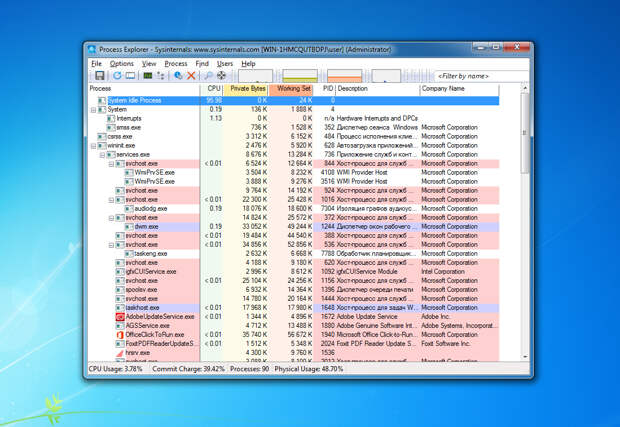Click the AdobeUpdateService.exe red icon

pyautogui.click(x=120, y=317)
